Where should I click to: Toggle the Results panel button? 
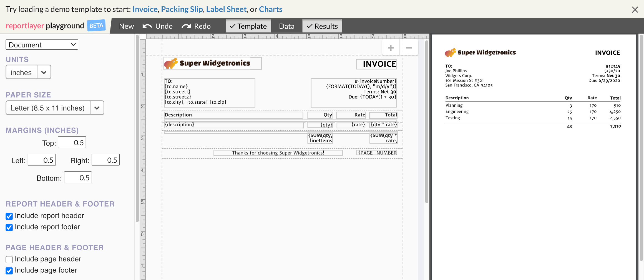322,26
